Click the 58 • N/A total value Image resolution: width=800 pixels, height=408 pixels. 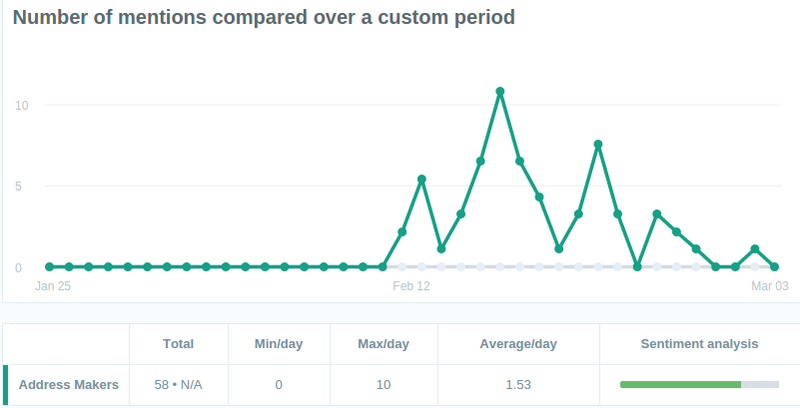tap(178, 384)
